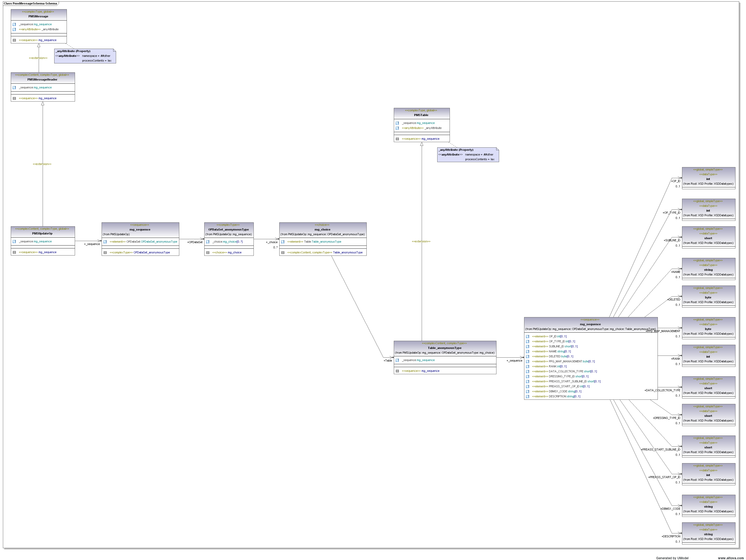Select the PMSTable class title
This screenshot has height=560, width=746.
point(421,115)
